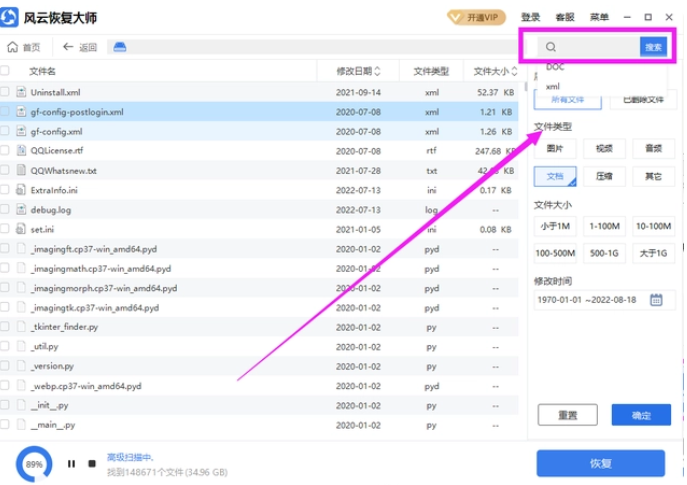Click the blue 恢复 recover button
Image resolution: width=687 pixels, height=485 pixels.
pos(601,463)
